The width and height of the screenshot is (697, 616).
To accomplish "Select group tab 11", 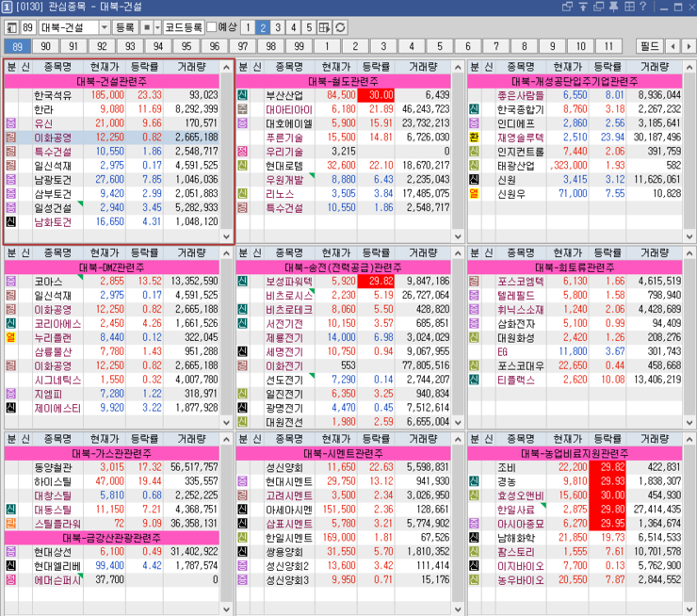I will pyautogui.click(x=609, y=46).
